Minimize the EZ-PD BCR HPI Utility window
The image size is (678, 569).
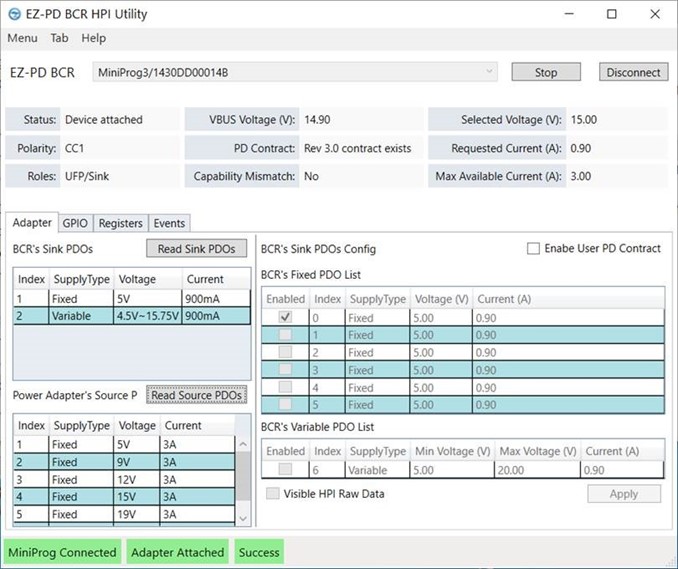(569, 14)
